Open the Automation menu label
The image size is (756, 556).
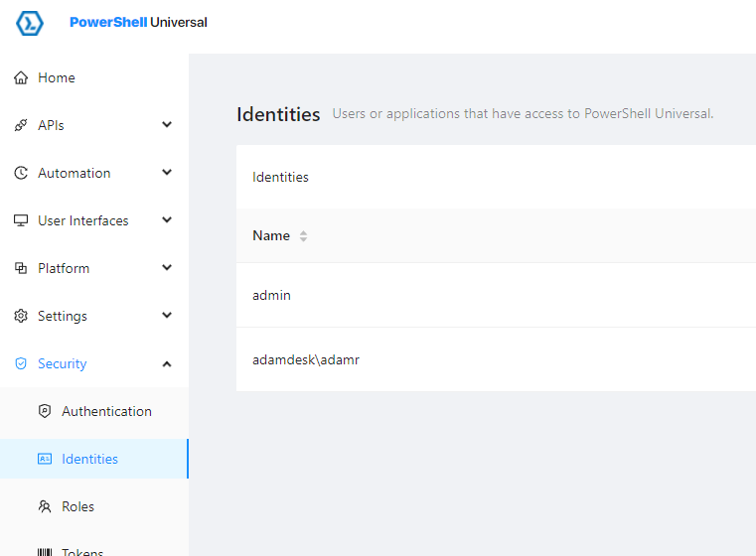(x=75, y=173)
